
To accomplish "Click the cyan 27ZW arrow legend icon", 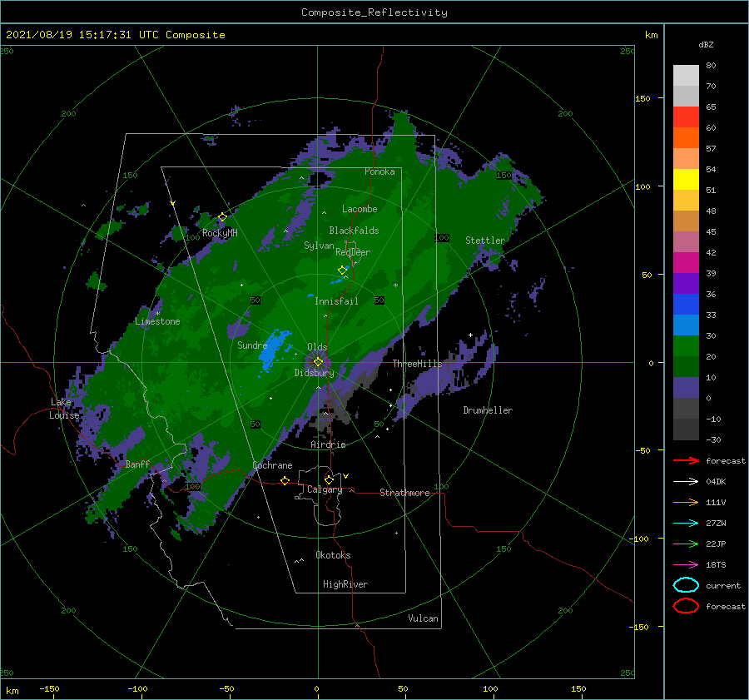I will coord(686,524).
